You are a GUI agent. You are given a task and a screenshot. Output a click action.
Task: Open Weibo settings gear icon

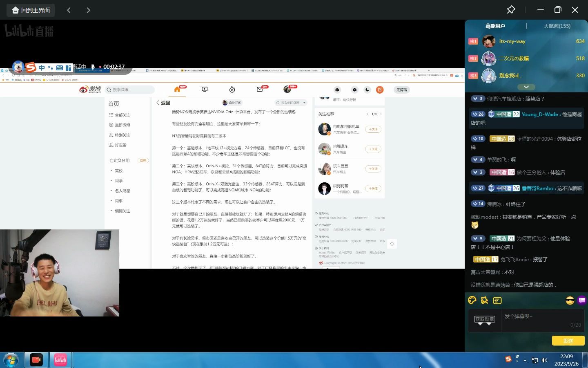(x=354, y=90)
